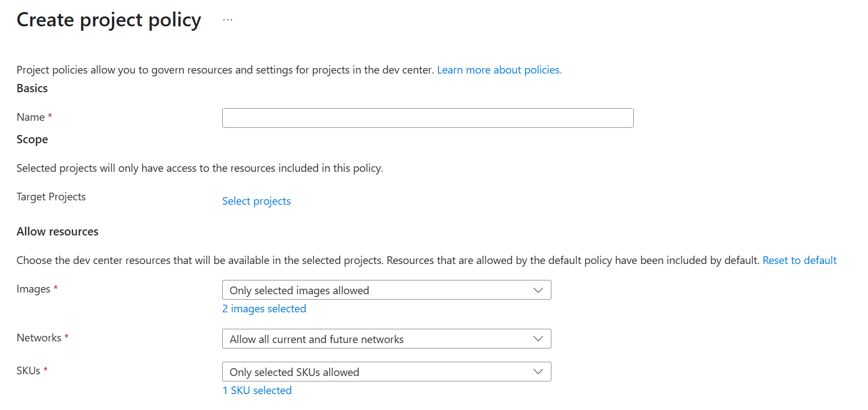Focus the policy Name text field
This screenshot has height=410, width=868.
[x=427, y=118]
